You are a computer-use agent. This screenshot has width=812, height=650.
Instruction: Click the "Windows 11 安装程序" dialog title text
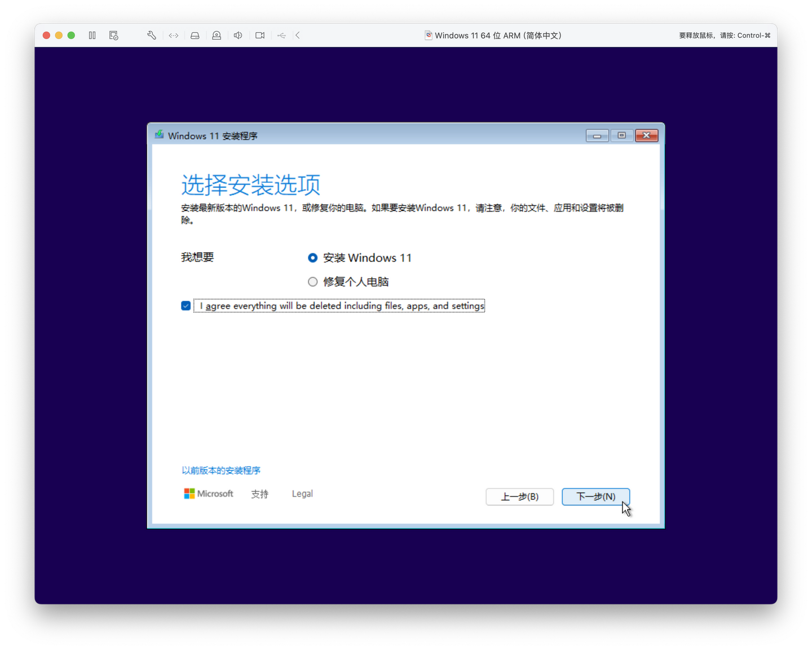[213, 136]
